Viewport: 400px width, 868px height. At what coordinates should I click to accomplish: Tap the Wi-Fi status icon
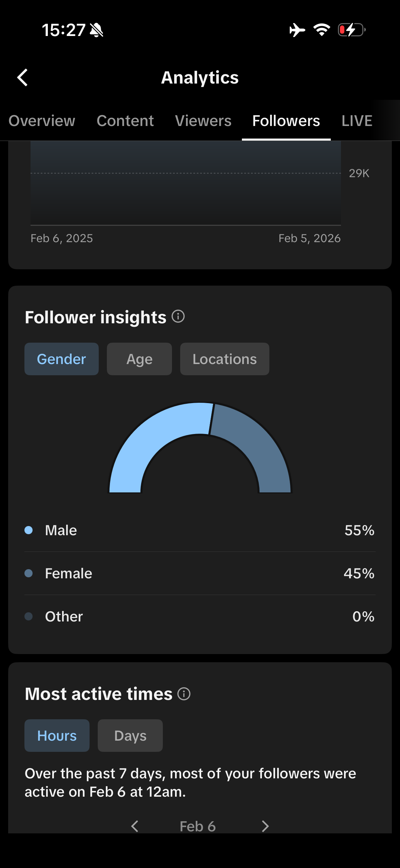[322, 30]
